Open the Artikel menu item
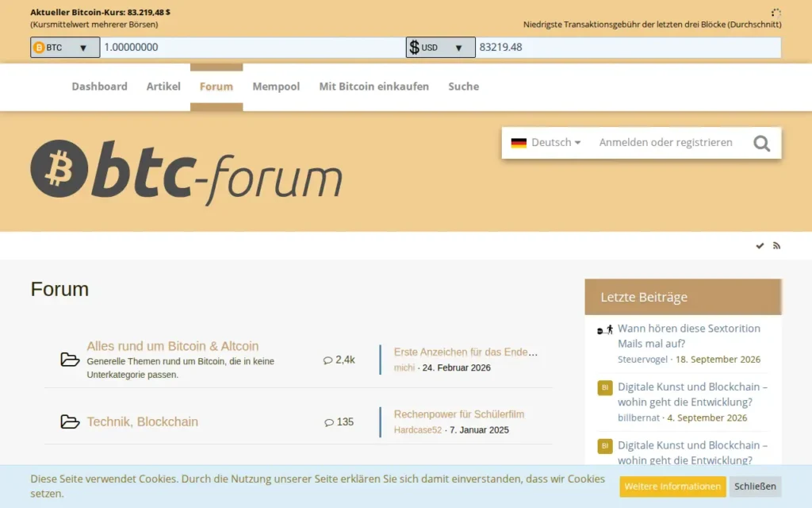Image resolution: width=812 pixels, height=508 pixels. point(163,87)
